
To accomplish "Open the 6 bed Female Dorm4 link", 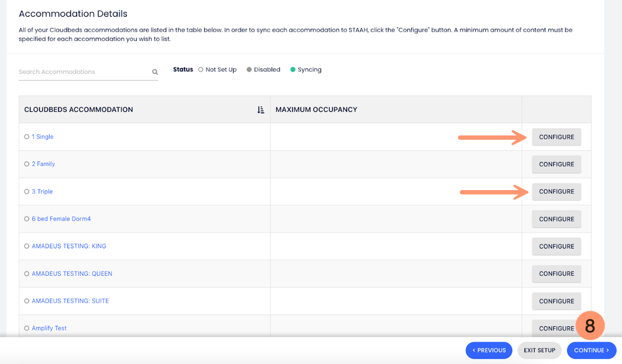I will click(61, 219).
